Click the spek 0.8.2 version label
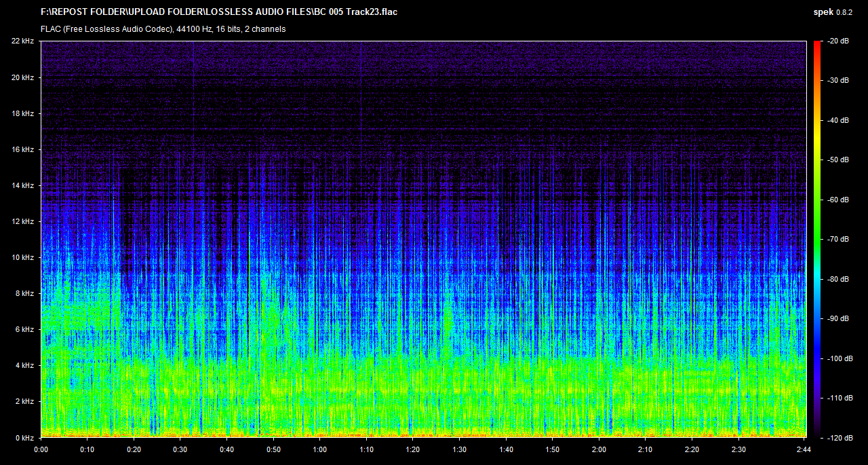 pyautogui.click(x=833, y=12)
